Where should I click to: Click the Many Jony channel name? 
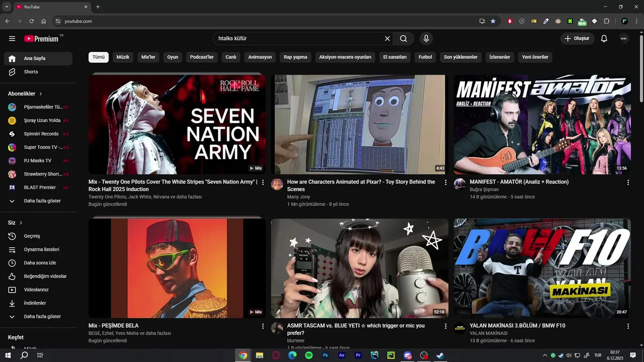(x=298, y=197)
